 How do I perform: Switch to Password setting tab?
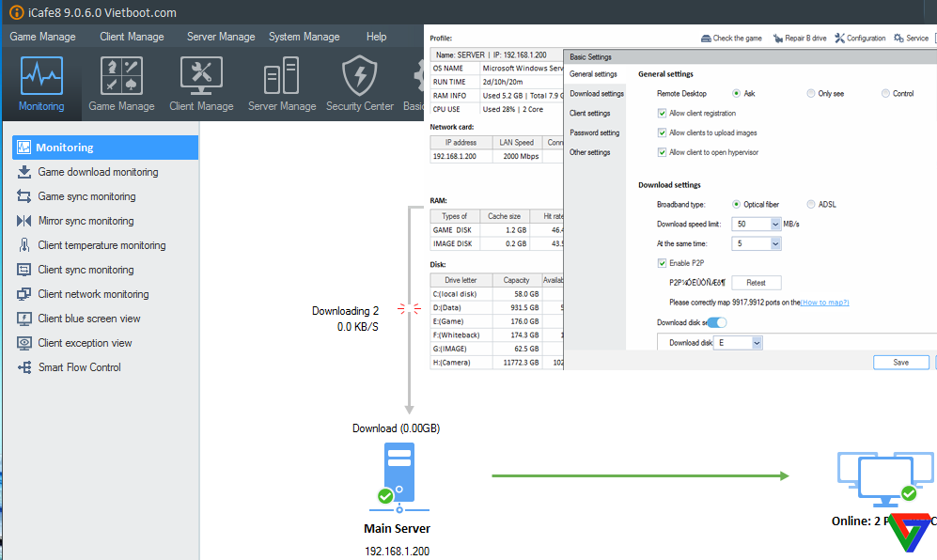click(594, 132)
